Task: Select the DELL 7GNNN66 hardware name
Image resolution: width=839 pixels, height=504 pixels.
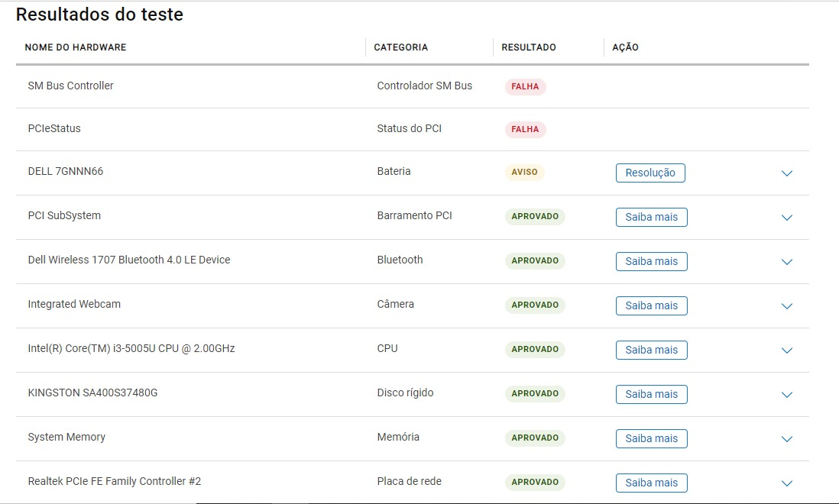Action: point(65,171)
